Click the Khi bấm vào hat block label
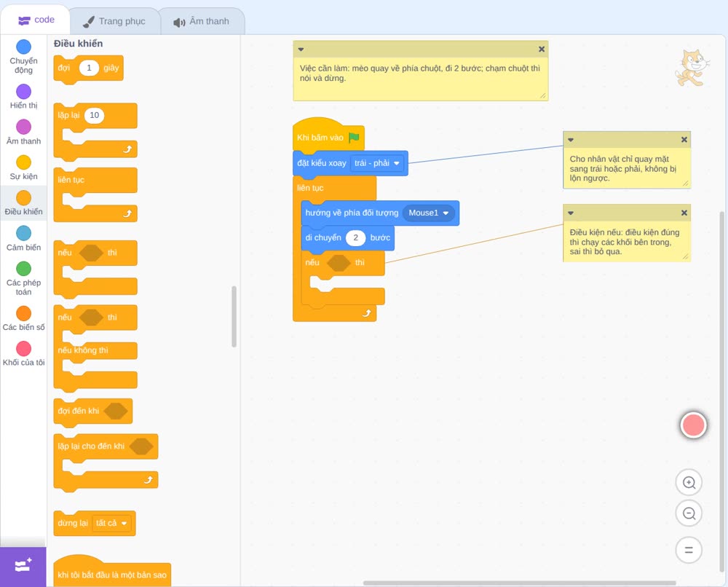 pyautogui.click(x=320, y=138)
